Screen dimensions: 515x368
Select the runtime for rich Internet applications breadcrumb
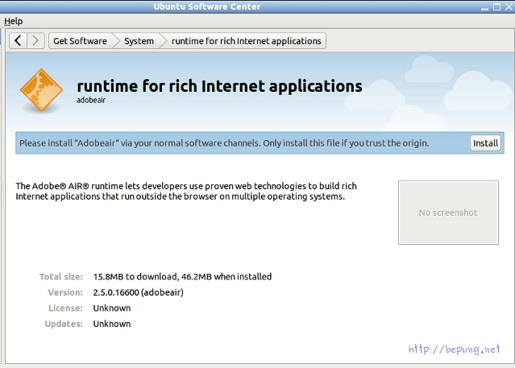pyautogui.click(x=246, y=41)
